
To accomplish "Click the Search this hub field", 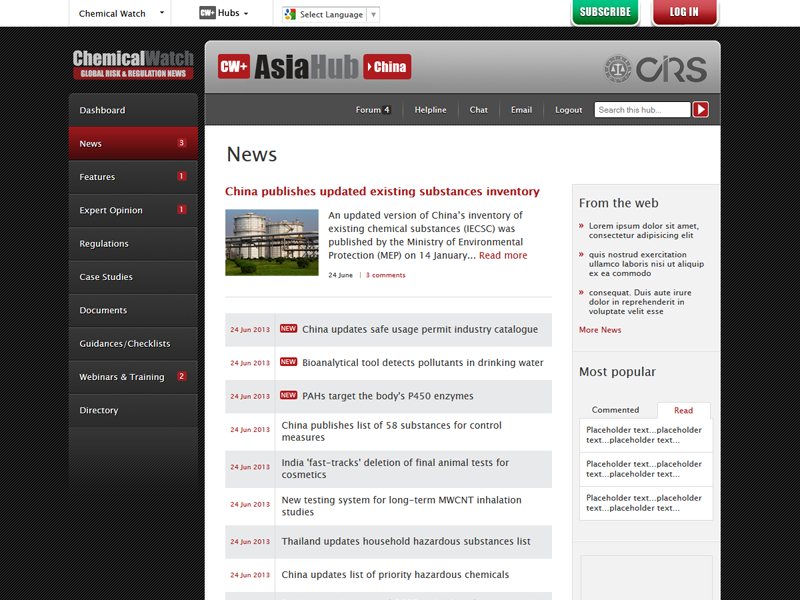I will click(x=642, y=110).
